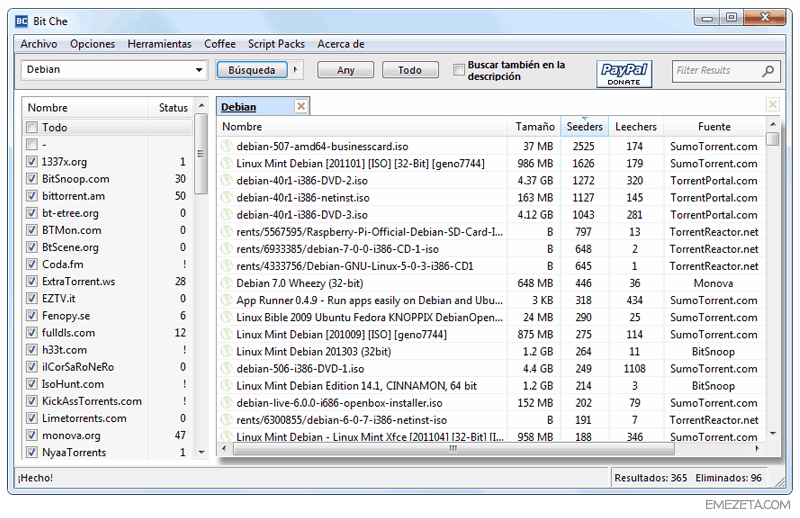Click the torrent icon beside debian-507-amd64-businesscard.iso
800x518 pixels.
(x=227, y=146)
